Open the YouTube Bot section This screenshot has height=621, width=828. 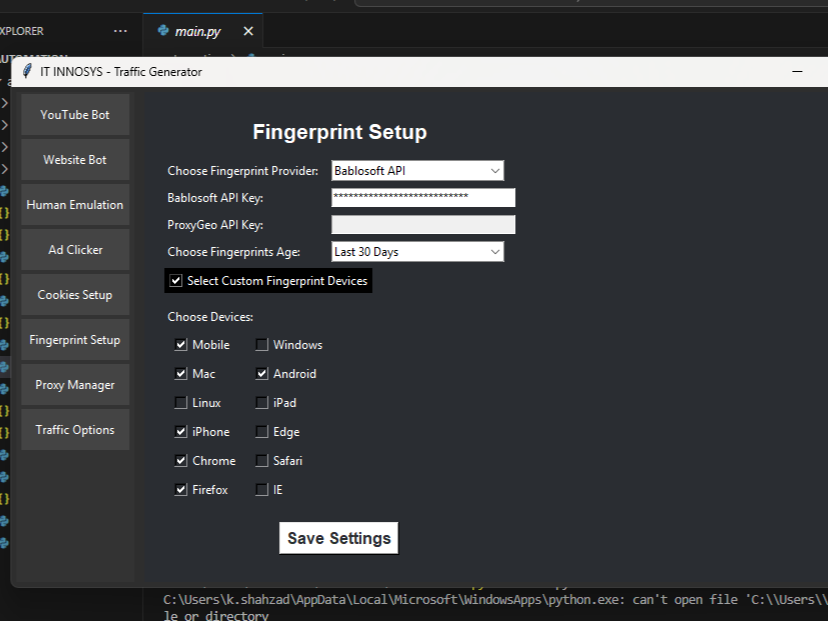pos(75,115)
